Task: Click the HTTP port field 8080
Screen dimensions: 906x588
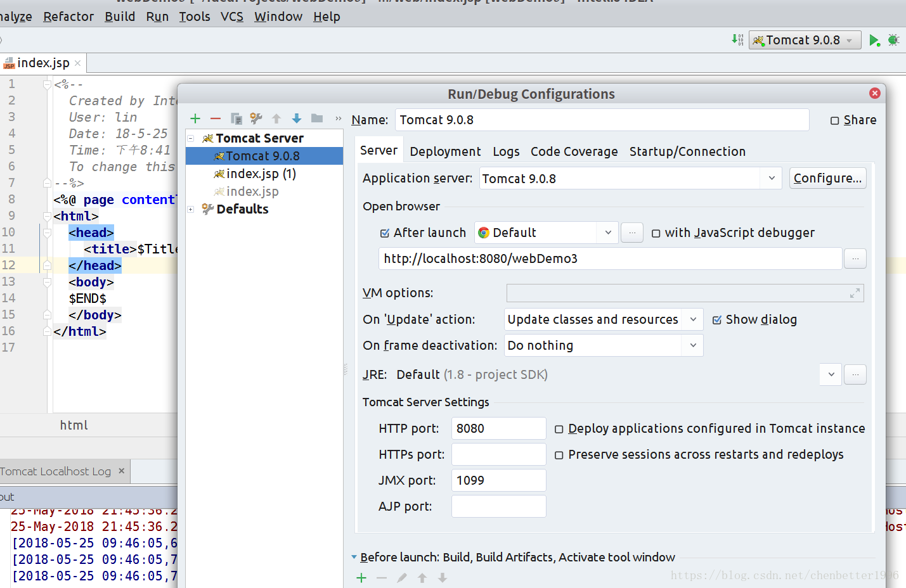Action: coord(498,428)
